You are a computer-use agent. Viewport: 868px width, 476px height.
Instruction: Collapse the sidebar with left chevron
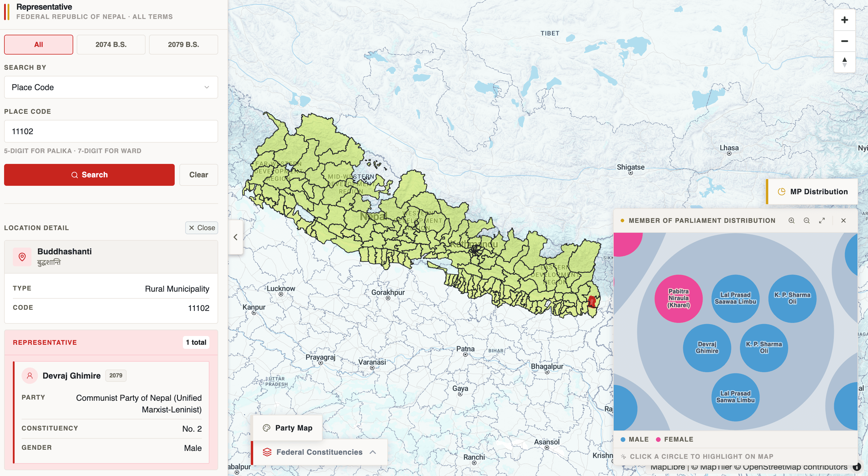(x=236, y=237)
